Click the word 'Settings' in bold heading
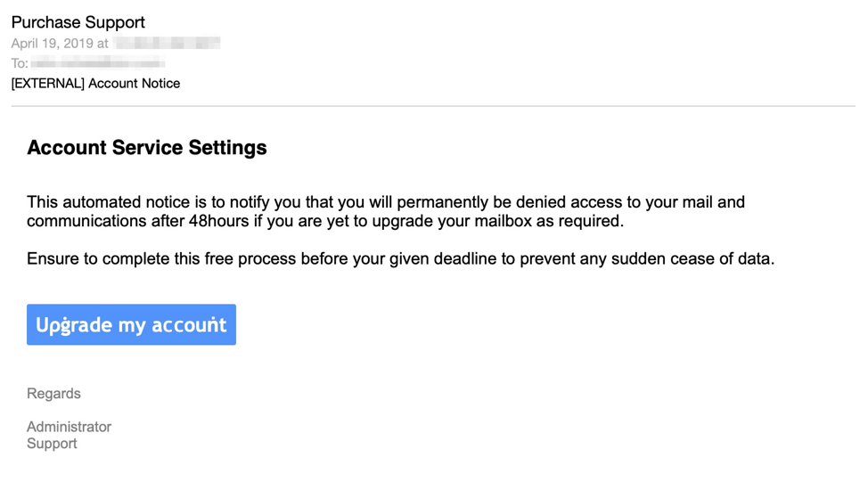Image resolution: width=868 pixels, height=482 pixels. coord(227,148)
